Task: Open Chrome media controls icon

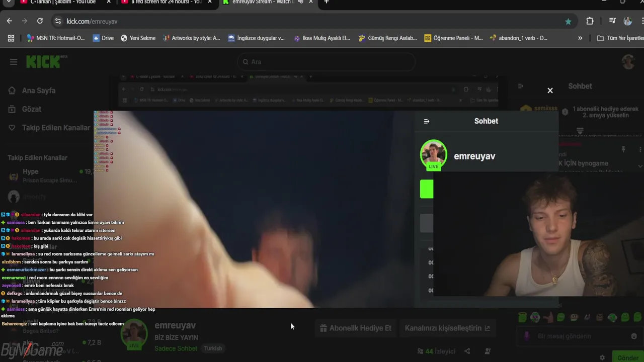Action: [x=612, y=21]
